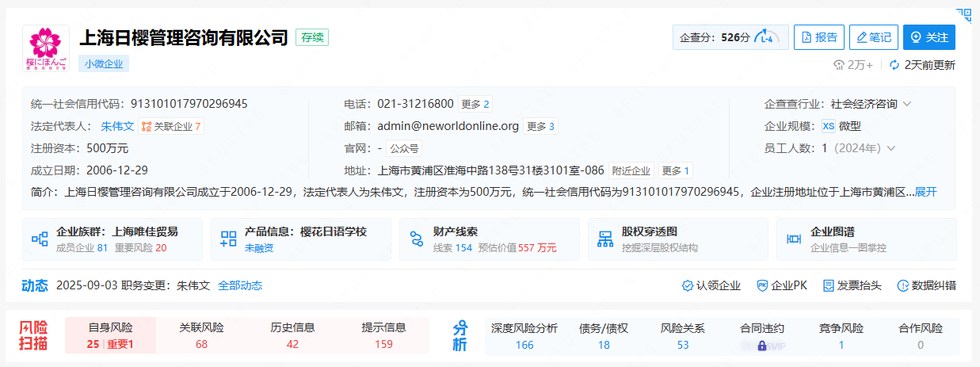Open 附近企业 nearby companies

coord(631,170)
